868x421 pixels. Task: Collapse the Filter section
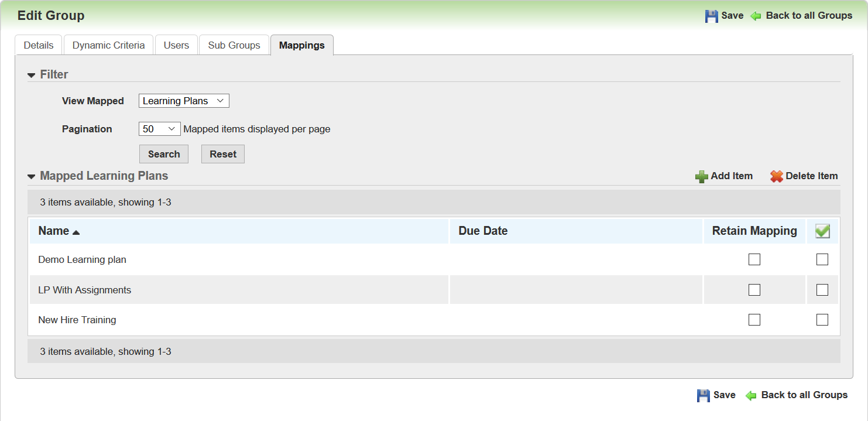pyautogui.click(x=32, y=75)
